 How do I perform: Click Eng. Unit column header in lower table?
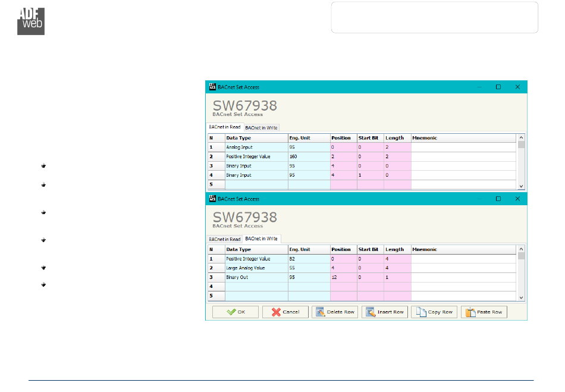click(309, 249)
